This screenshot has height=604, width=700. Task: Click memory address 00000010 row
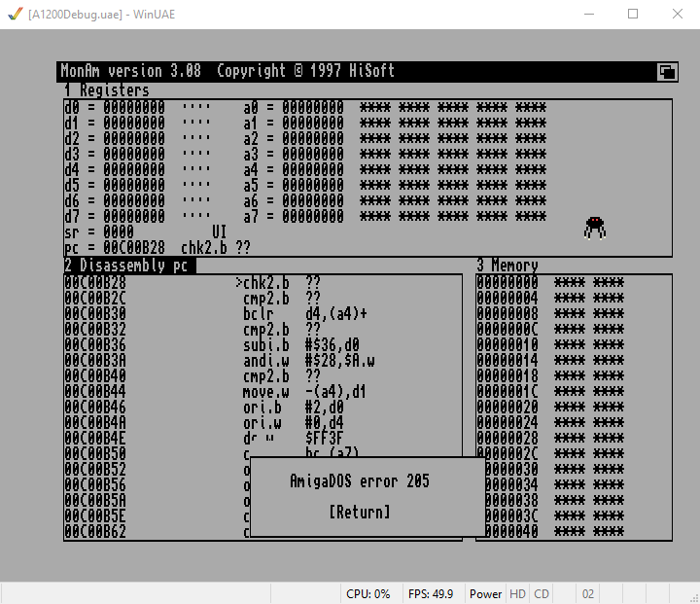[550, 345]
